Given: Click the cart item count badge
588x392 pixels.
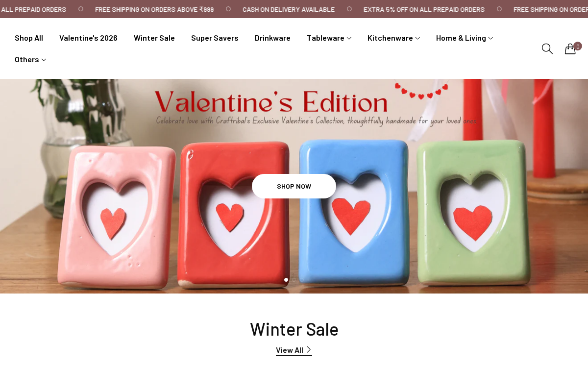Looking at the screenshot, I should tap(578, 46).
